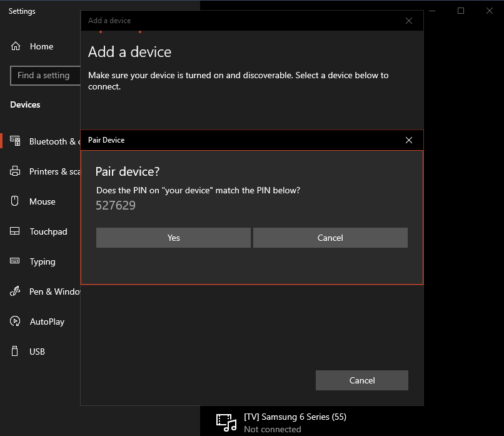Viewport: 504px width, 436px height.
Task: Select the Printers & scanners icon
Action: tap(14, 171)
